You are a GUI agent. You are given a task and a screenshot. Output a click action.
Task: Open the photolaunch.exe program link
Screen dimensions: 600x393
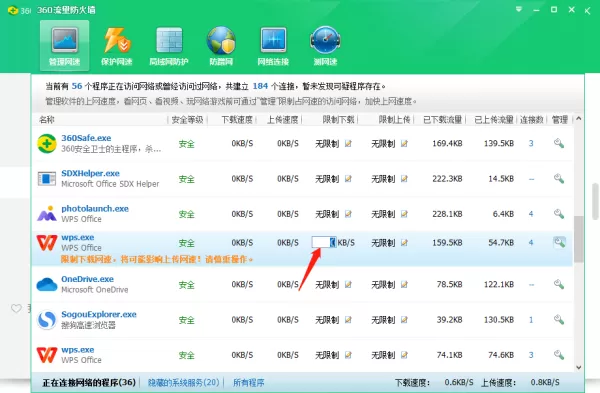[95, 209]
